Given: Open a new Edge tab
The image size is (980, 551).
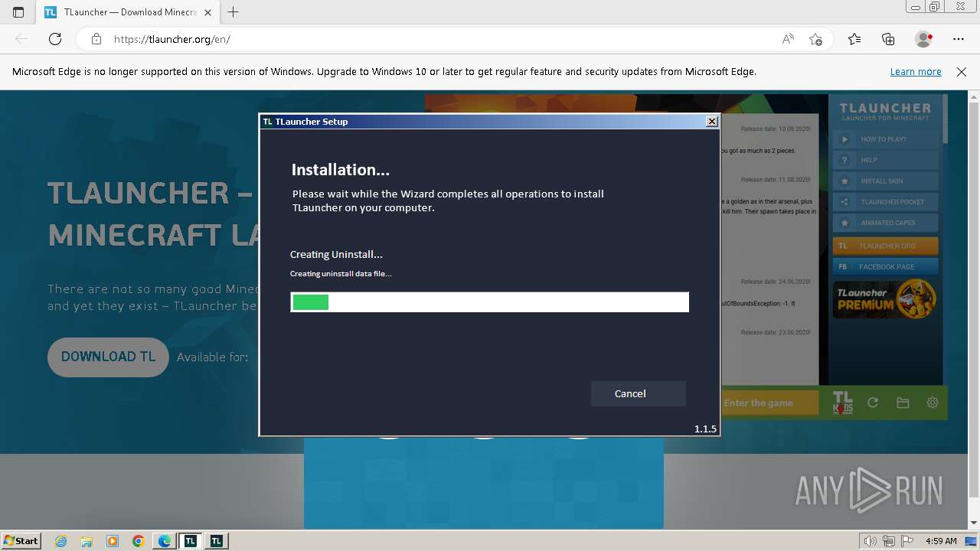Looking at the screenshot, I should point(234,12).
